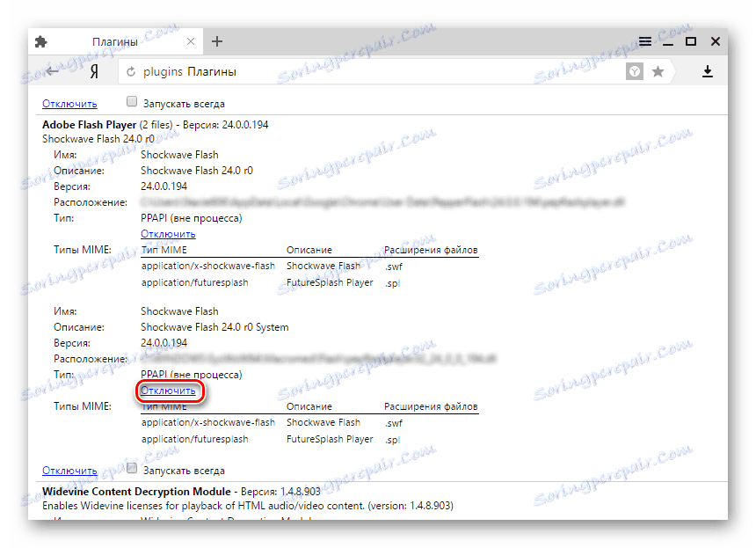This screenshot has width=756, height=548.
Task: Click the Widevine Content Decryption Module heading
Action: (x=136, y=492)
